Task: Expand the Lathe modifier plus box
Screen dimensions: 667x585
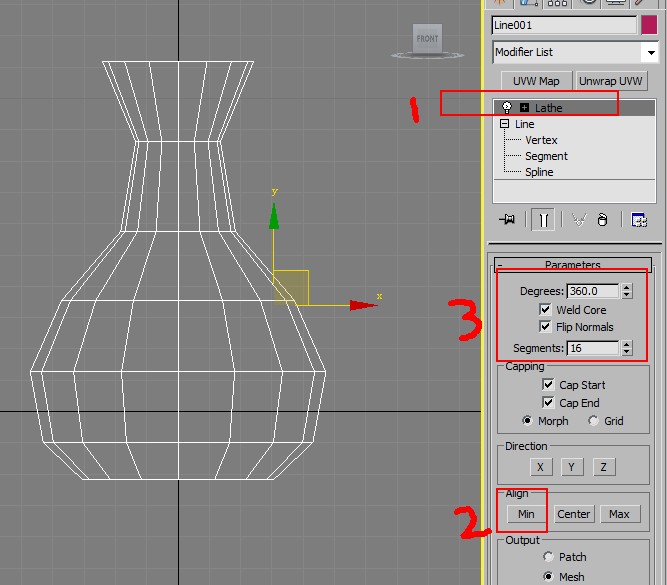Action: coord(524,108)
